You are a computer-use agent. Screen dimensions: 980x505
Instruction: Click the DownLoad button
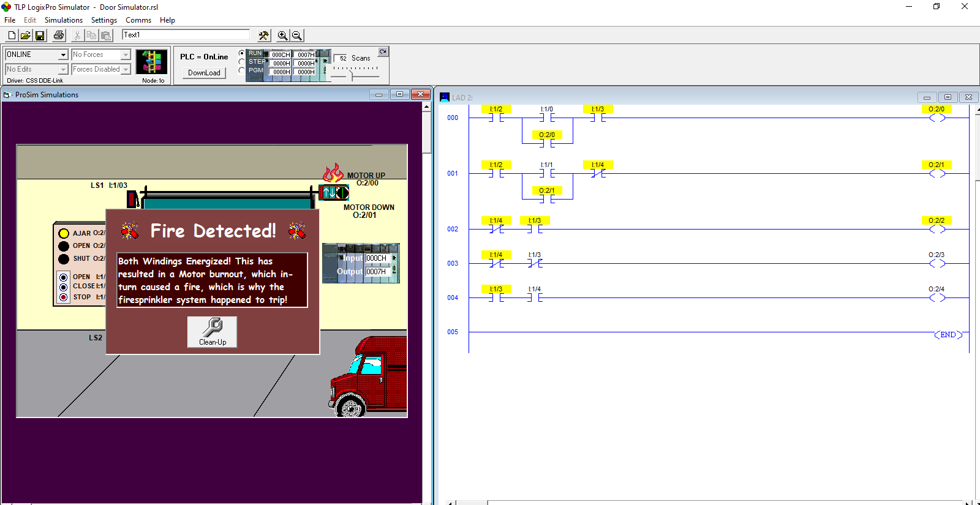(x=204, y=73)
